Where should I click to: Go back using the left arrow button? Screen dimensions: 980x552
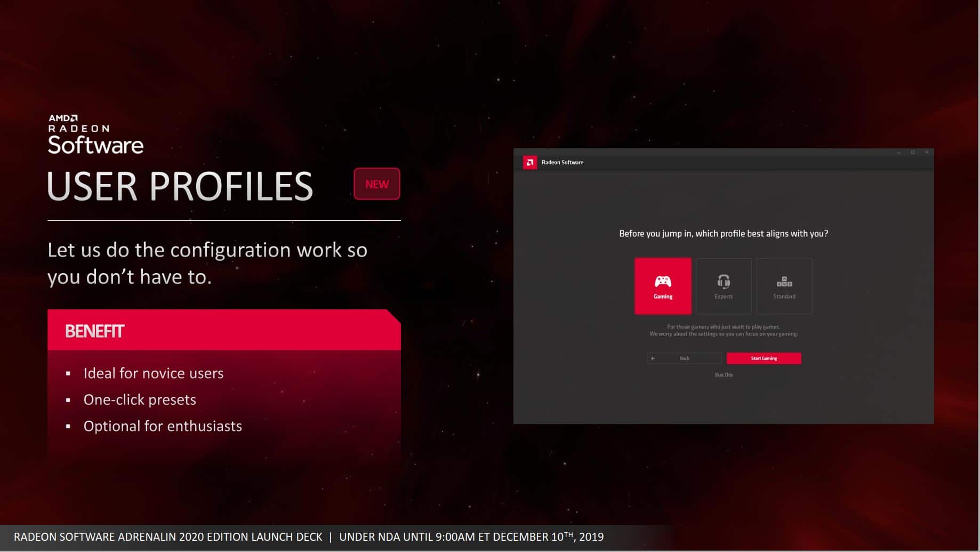(684, 358)
